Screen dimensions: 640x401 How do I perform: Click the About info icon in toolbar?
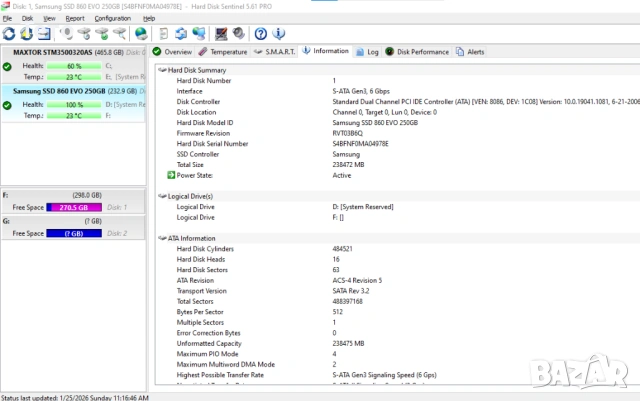(278, 33)
